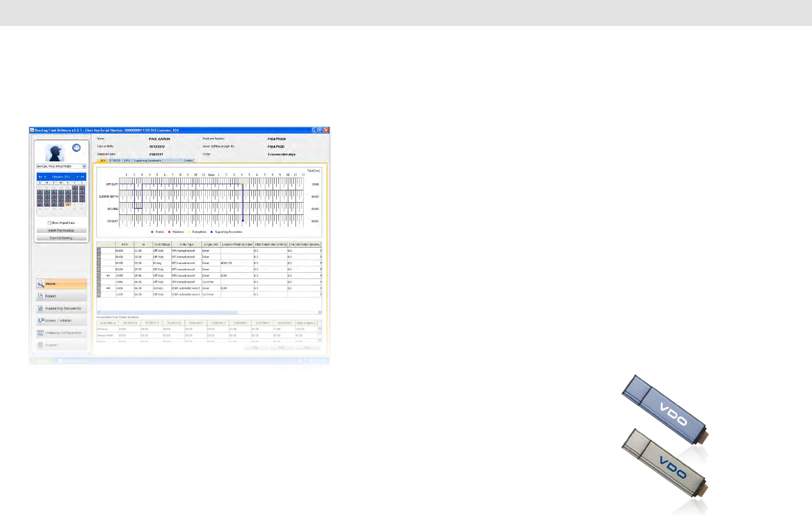Click Import from RoadLog button
Image resolution: width=812 pixels, height=515 pixels.
[x=61, y=230]
